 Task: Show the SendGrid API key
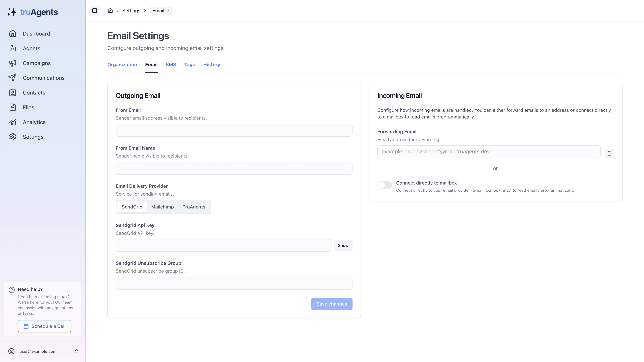[343, 245]
